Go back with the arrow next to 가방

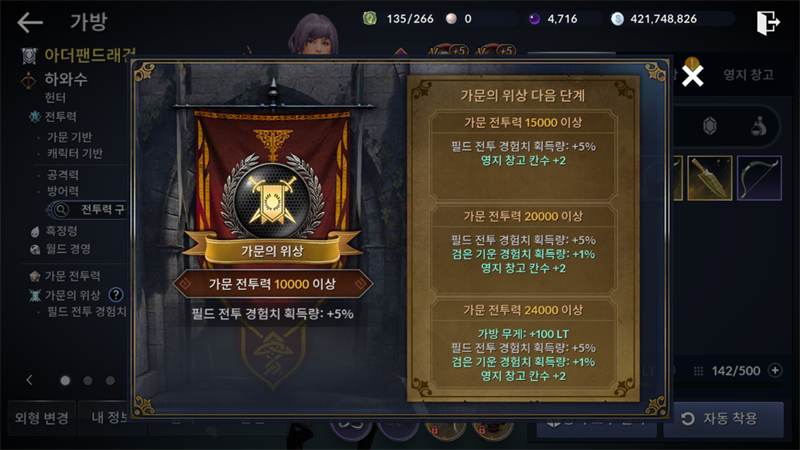click(30, 22)
